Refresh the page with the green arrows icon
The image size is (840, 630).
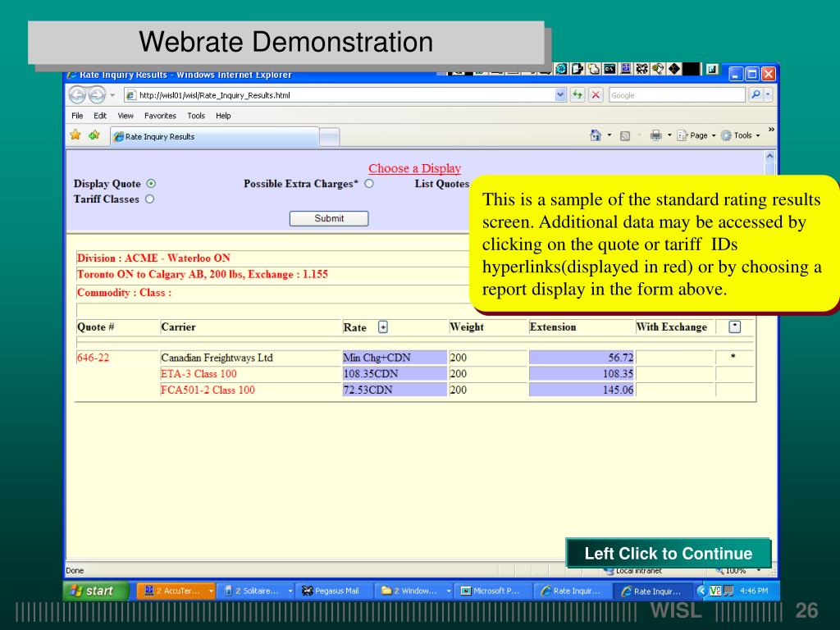point(577,95)
